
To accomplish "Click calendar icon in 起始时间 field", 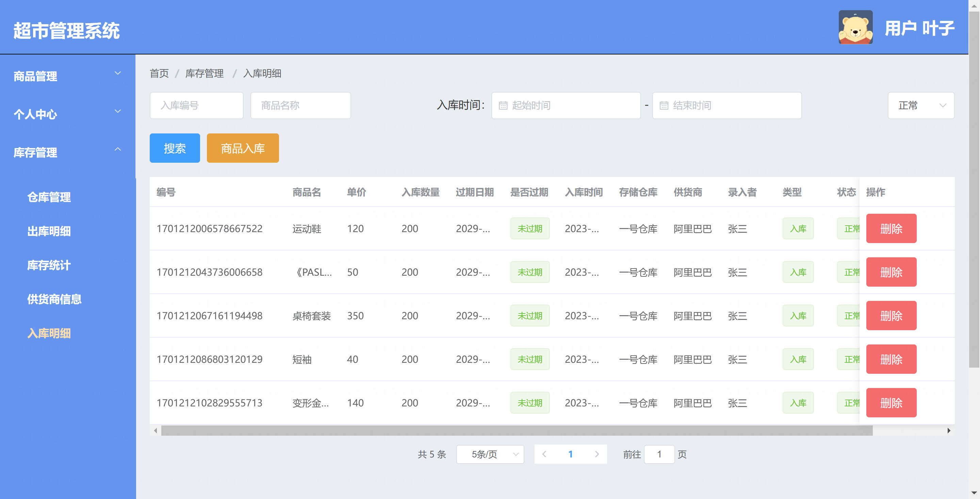I will tap(503, 106).
